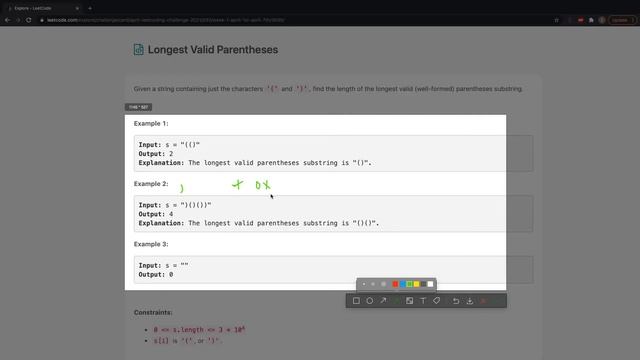This screenshot has height=360, width=640.
Task: Pick the green color swatch
Action: 409,284
